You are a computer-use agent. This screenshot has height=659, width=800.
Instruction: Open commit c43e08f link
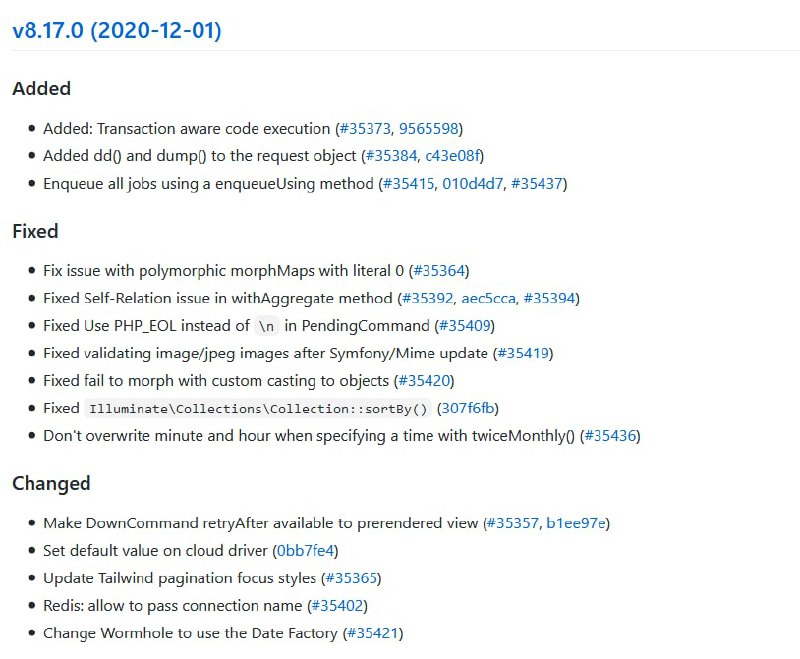[453, 156]
